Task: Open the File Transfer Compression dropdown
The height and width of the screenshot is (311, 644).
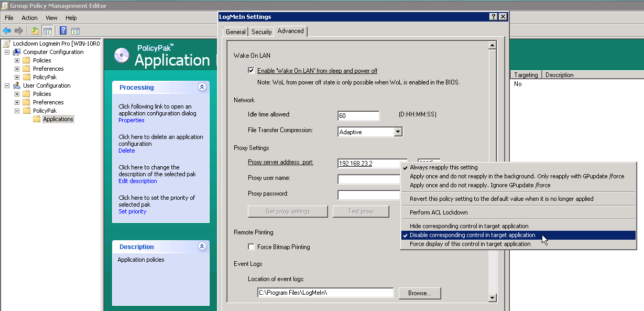Action: pyautogui.click(x=398, y=132)
